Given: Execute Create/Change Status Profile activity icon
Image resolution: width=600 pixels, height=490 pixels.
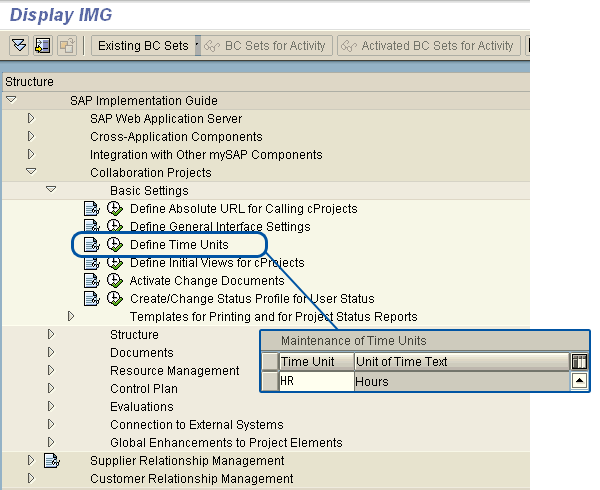Looking at the screenshot, I should (115, 298).
